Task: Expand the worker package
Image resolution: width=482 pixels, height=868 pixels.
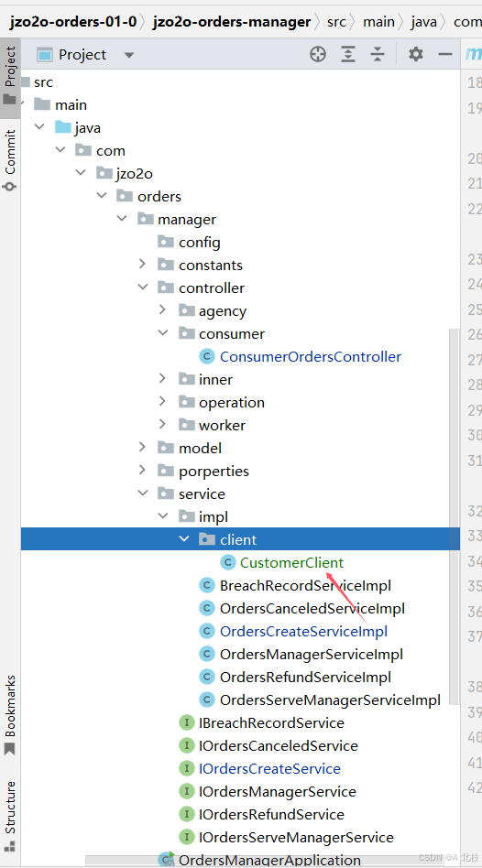Action: coord(163,424)
